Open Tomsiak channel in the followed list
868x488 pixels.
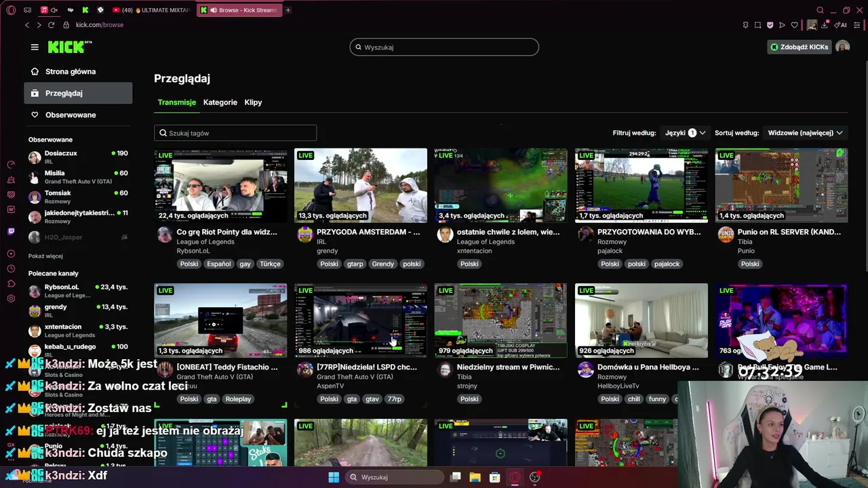click(x=78, y=197)
